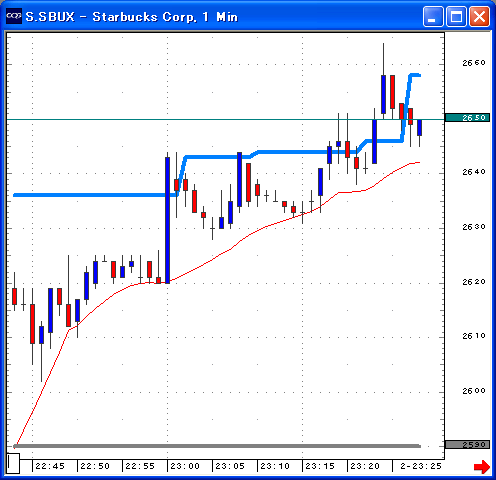
Task: Click the 22:50 time label
Action: (x=95, y=466)
